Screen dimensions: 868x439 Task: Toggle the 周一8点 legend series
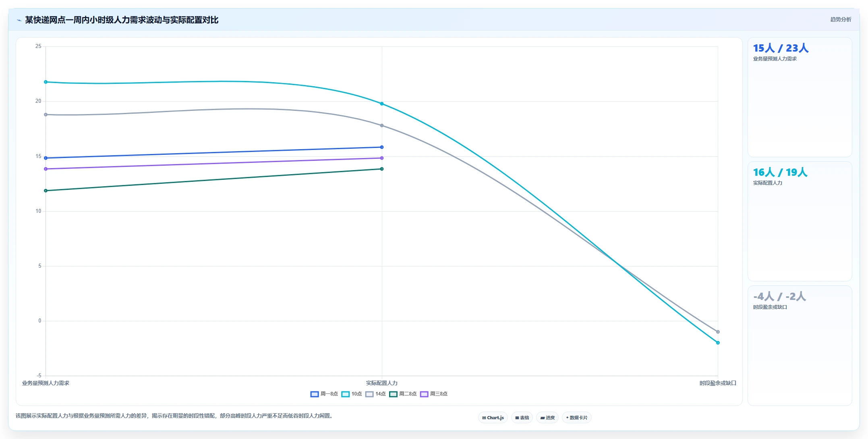(324, 394)
